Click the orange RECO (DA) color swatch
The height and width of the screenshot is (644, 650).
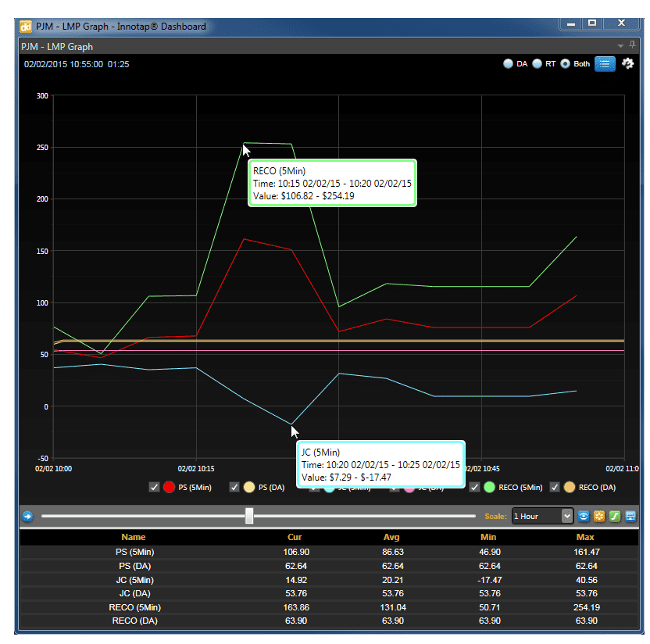pyautogui.click(x=570, y=487)
